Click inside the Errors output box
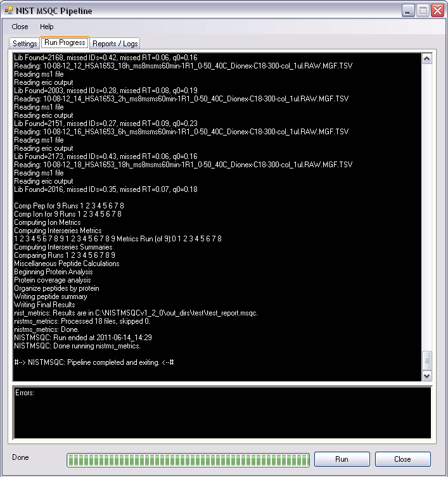448x477 pixels. (222, 415)
